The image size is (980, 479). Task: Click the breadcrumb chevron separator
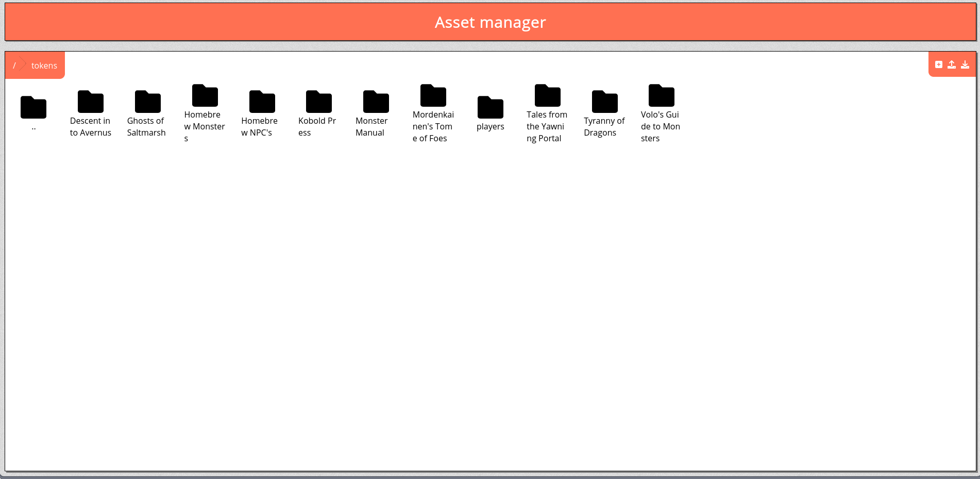tap(23, 65)
